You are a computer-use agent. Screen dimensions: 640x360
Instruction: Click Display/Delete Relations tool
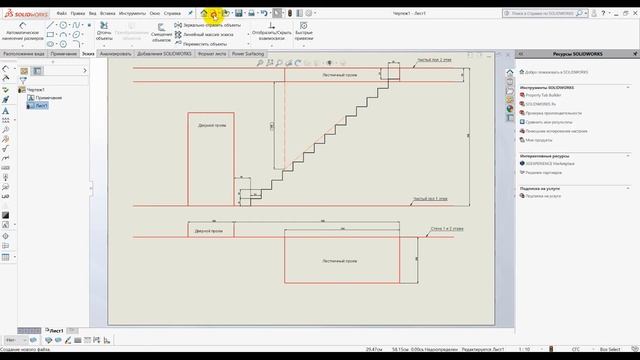[271, 31]
